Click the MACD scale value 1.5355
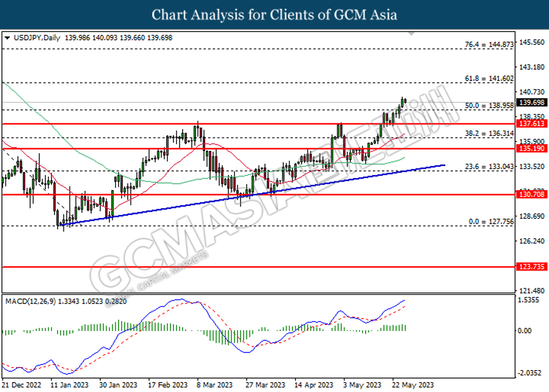 tap(529, 300)
